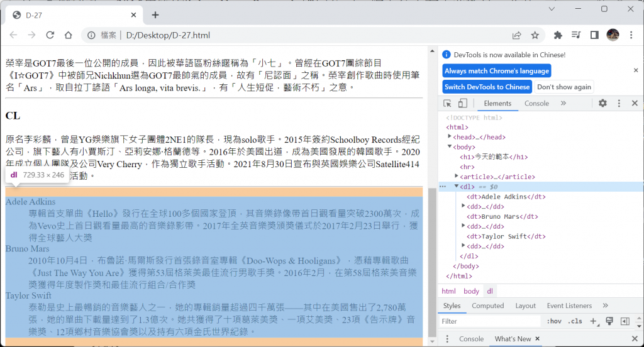Bookmark this page with star icon
The width and height of the screenshot is (644, 347).
pyautogui.click(x=535, y=35)
